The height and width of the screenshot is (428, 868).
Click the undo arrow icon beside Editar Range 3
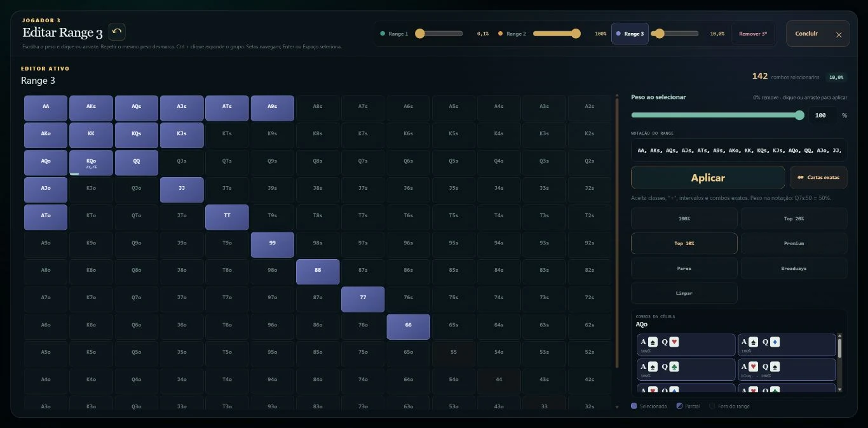[117, 32]
